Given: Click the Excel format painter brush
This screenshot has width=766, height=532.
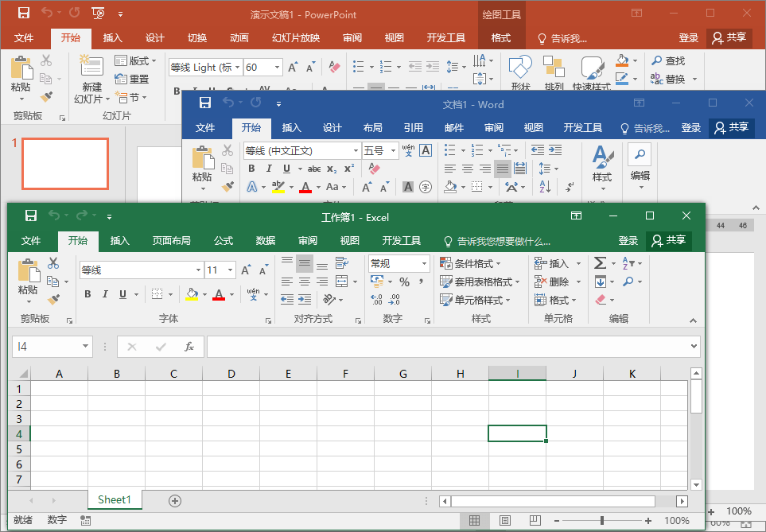Looking at the screenshot, I should coord(53,300).
